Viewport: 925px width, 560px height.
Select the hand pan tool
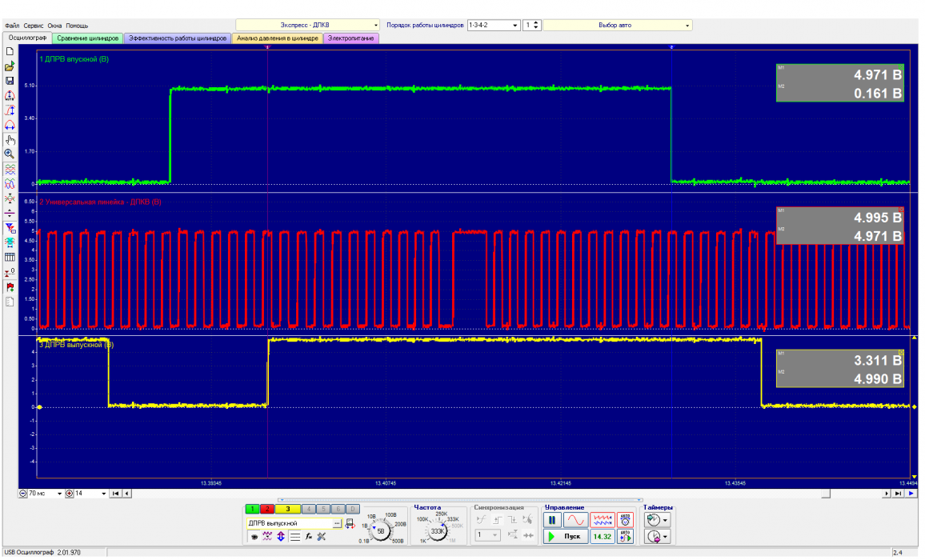pyautogui.click(x=10, y=139)
